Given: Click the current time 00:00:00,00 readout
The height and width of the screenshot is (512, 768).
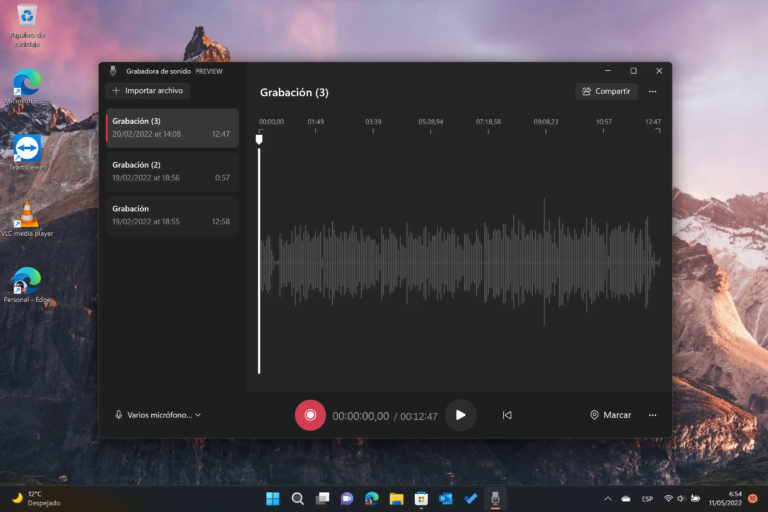Looking at the screenshot, I should click(360, 416).
